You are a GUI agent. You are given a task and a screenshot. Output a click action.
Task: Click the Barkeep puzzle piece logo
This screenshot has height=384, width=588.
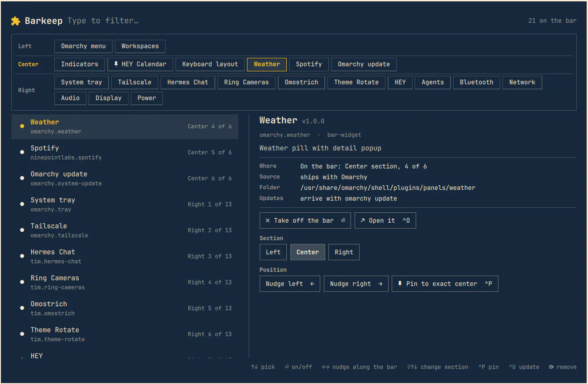pyautogui.click(x=16, y=21)
